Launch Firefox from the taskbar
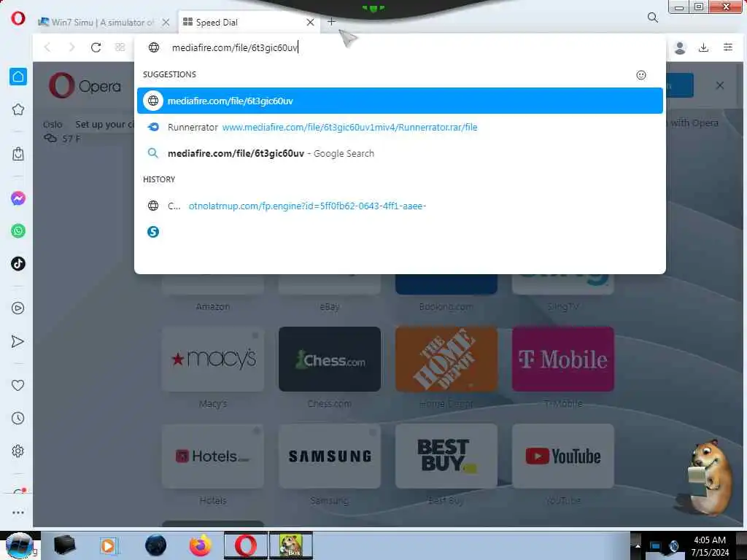This screenshot has width=747, height=560. tap(200, 545)
